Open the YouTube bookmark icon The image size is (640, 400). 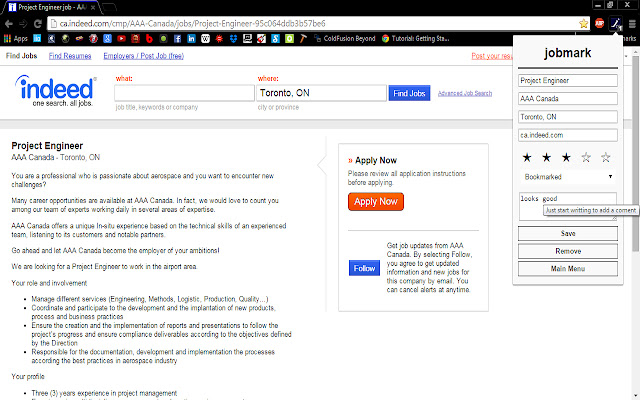(121, 39)
